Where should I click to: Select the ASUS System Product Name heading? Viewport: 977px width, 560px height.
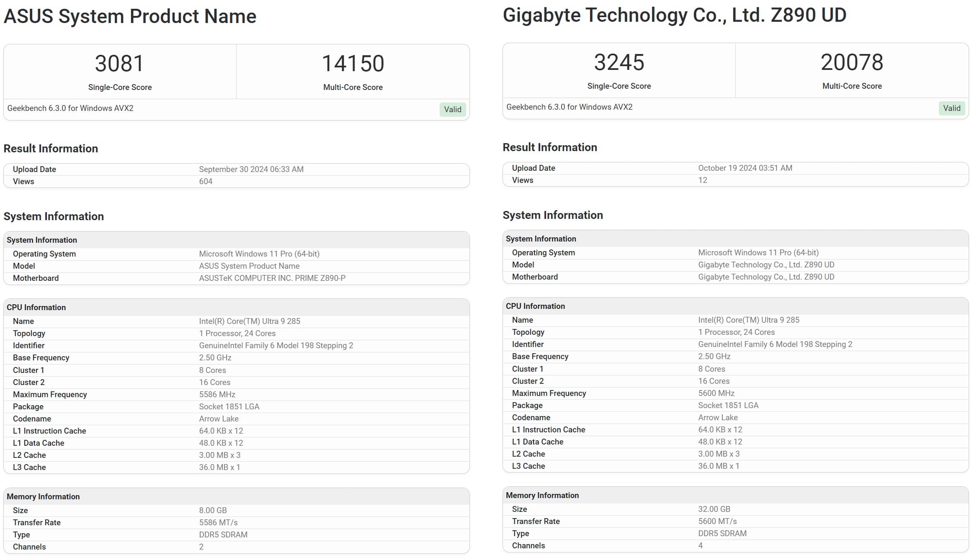[130, 16]
